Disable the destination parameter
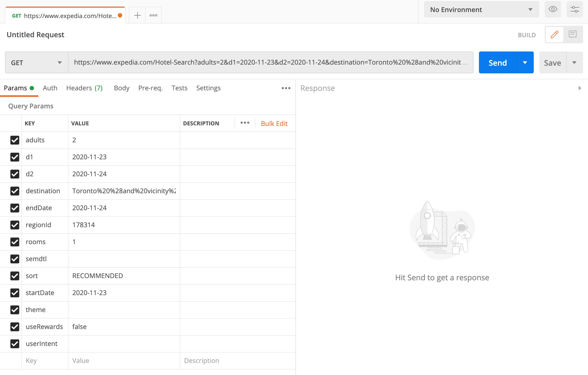The height and width of the screenshot is (375, 588). (x=15, y=191)
